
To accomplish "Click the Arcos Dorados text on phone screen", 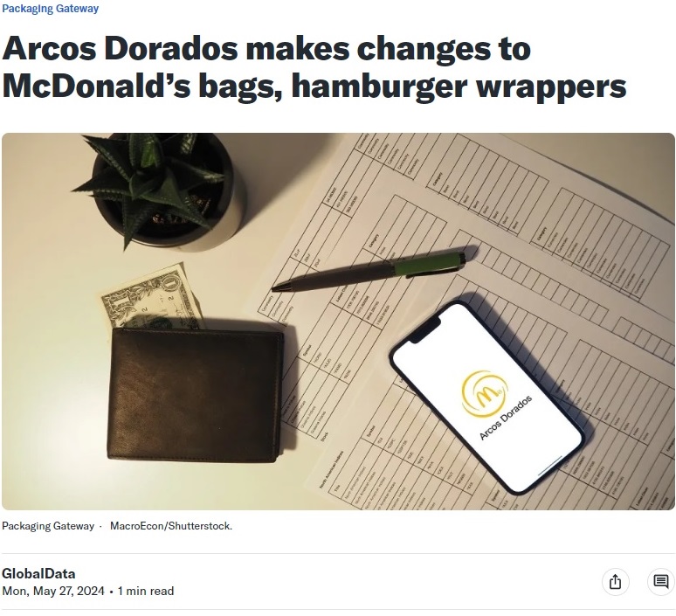I will click(x=506, y=418).
